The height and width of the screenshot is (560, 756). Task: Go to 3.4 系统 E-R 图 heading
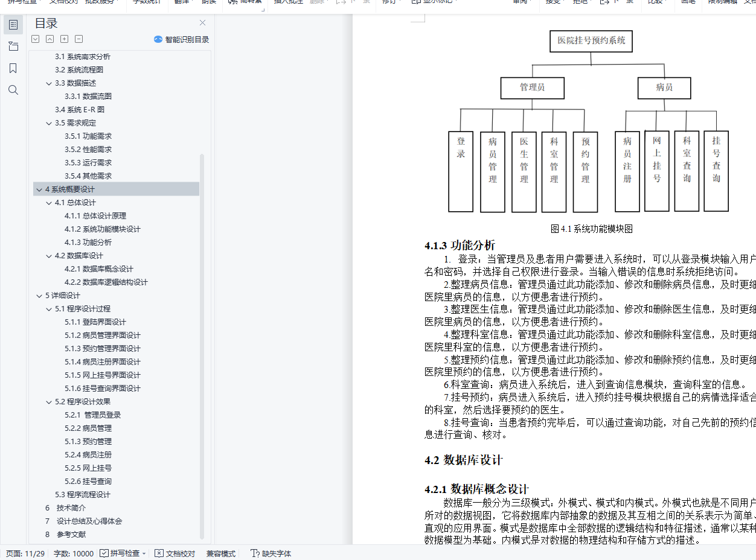80,110
